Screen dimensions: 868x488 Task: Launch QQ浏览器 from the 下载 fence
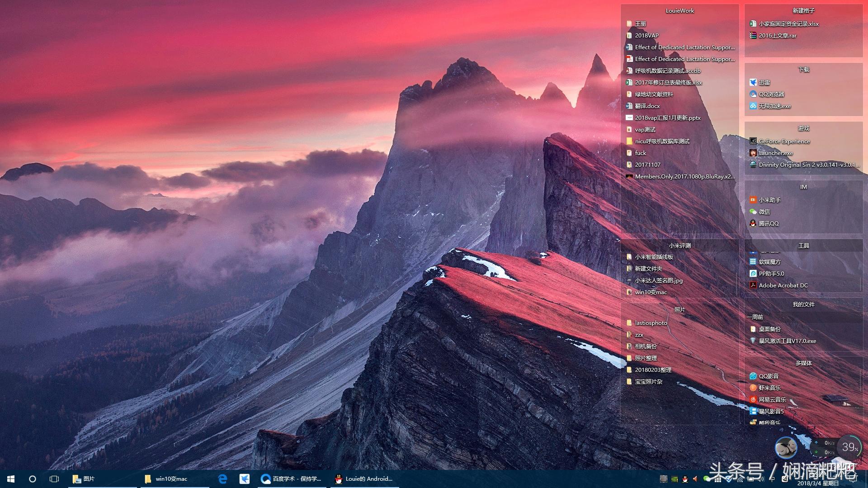click(x=771, y=94)
